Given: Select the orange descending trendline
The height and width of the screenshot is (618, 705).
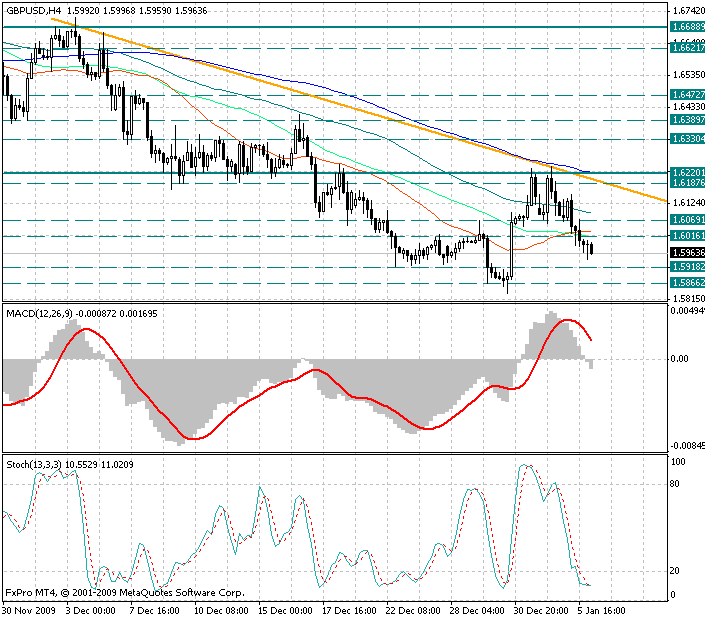Looking at the screenshot, I should [360, 110].
